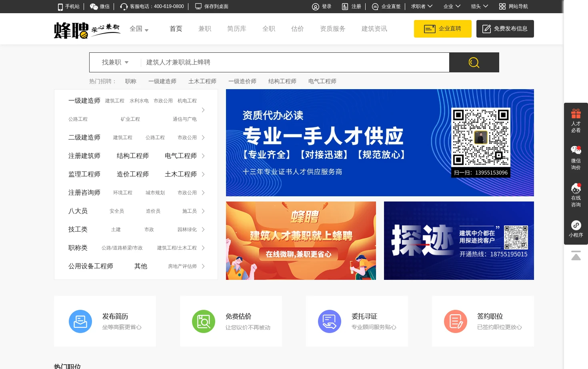Click the login user icon
Screen dimensions: 588x369
click(316, 6)
